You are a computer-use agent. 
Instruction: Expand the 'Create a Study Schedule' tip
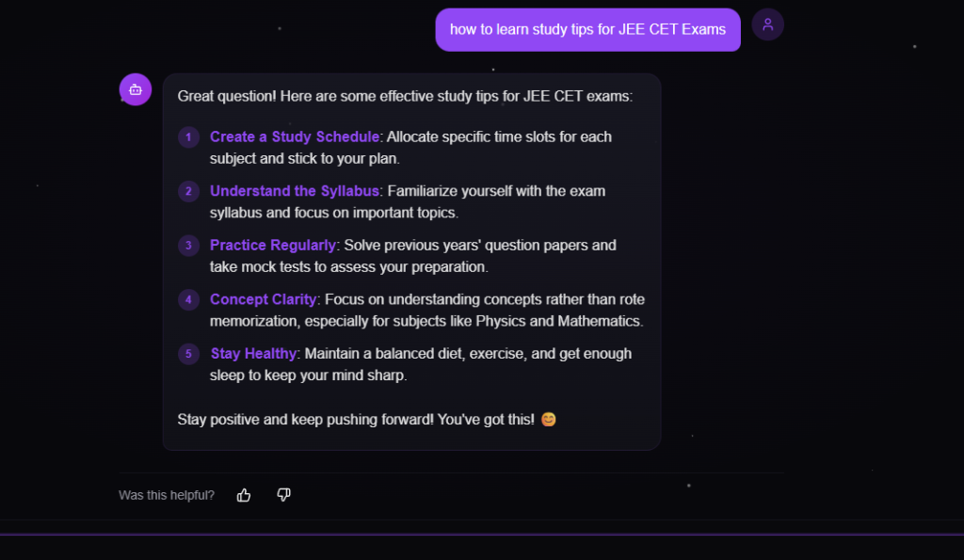tap(294, 136)
